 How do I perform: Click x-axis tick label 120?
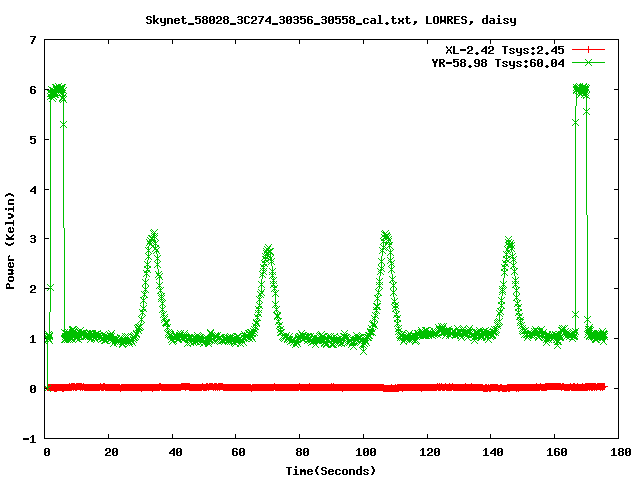[x=429, y=452]
